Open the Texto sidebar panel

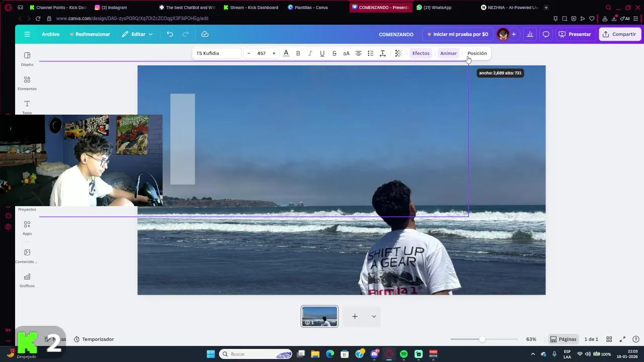tap(27, 107)
